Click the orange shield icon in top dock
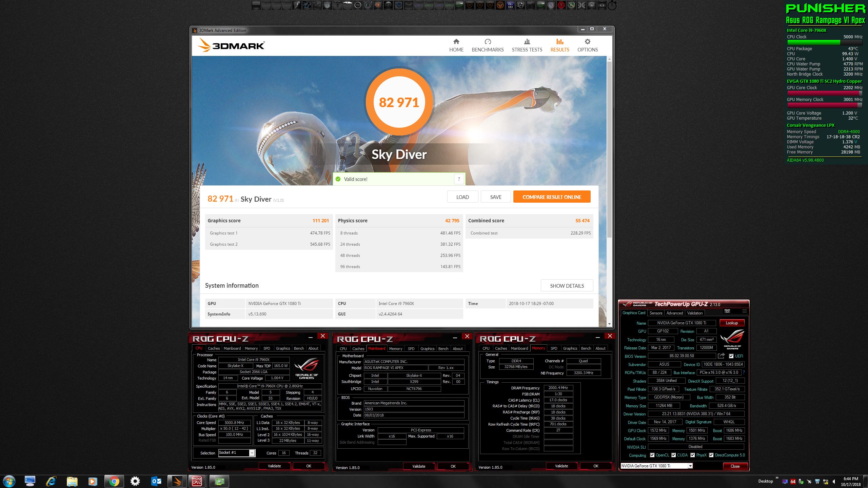 tap(500, 5)
